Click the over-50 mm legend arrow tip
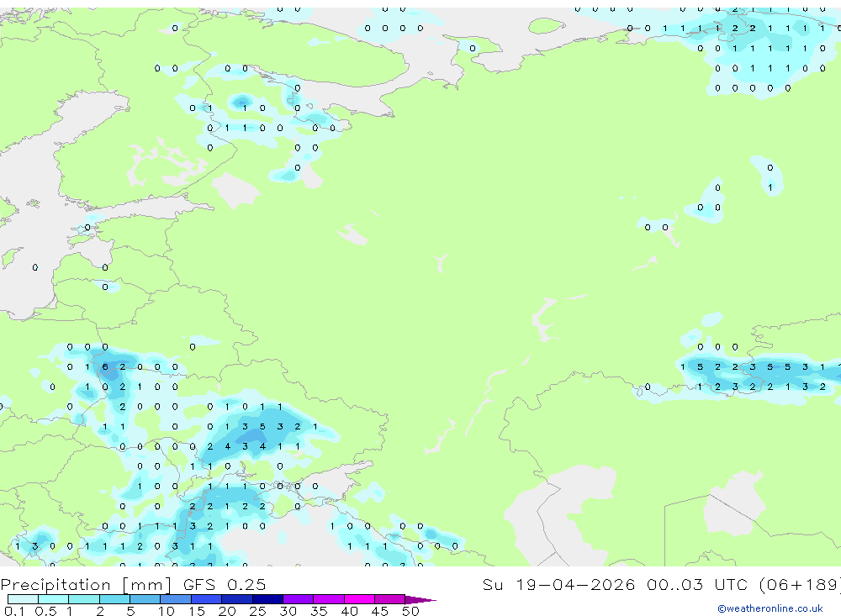Screen dimensions: 841x616 tap(421, 599)
